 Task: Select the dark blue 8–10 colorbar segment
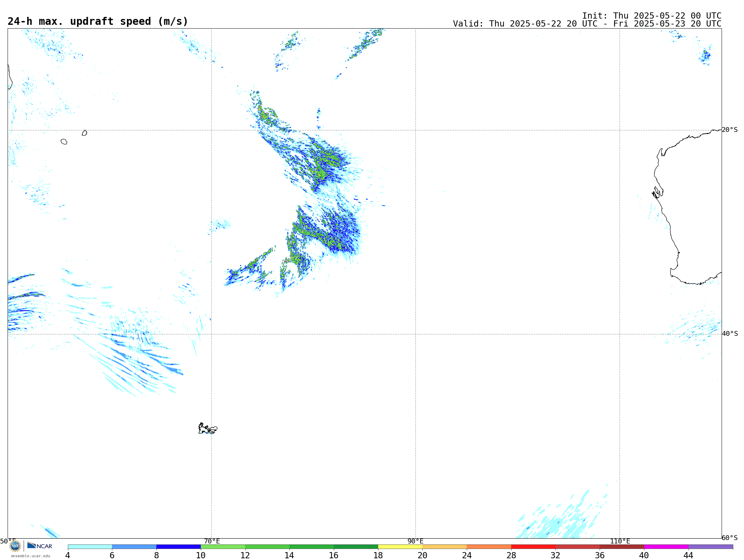click(178, 547)
